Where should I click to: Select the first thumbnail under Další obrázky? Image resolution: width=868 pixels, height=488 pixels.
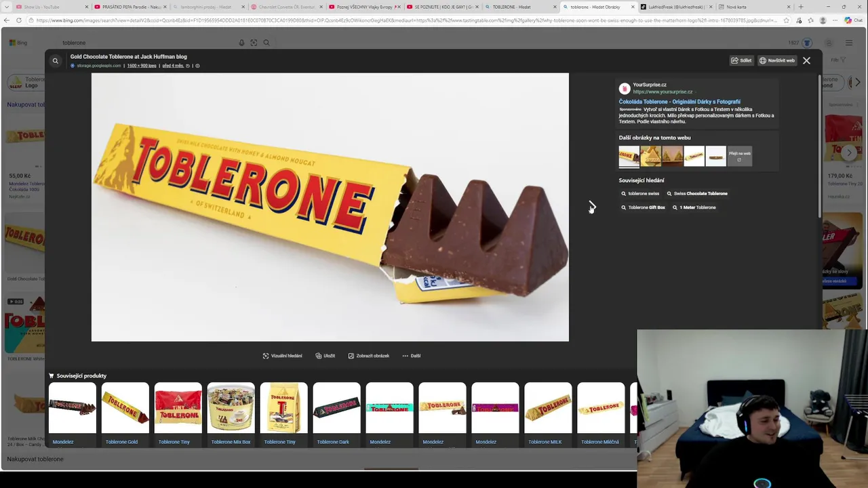point(629,157)
